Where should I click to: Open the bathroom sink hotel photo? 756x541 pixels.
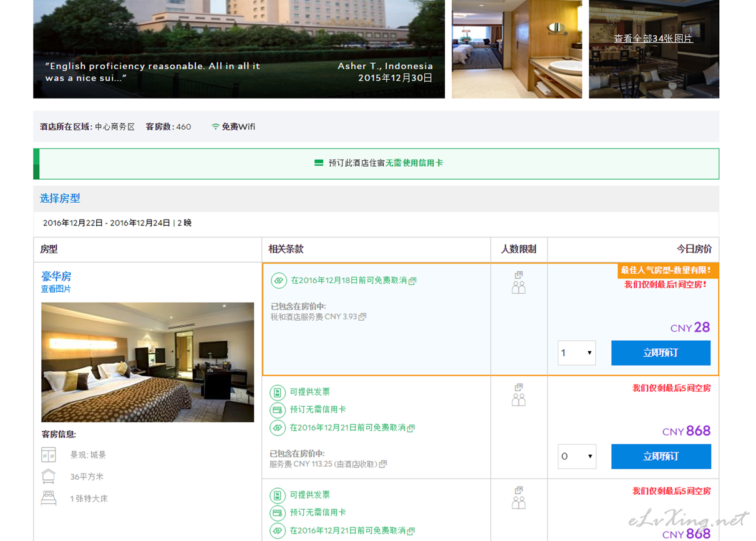click(517, 49)
